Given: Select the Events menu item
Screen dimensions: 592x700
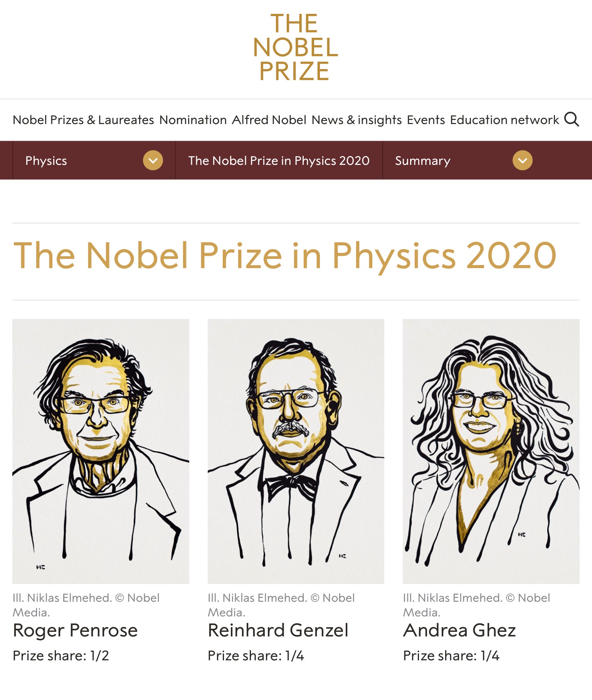Looking at the screenshot, I should point(426,120).
